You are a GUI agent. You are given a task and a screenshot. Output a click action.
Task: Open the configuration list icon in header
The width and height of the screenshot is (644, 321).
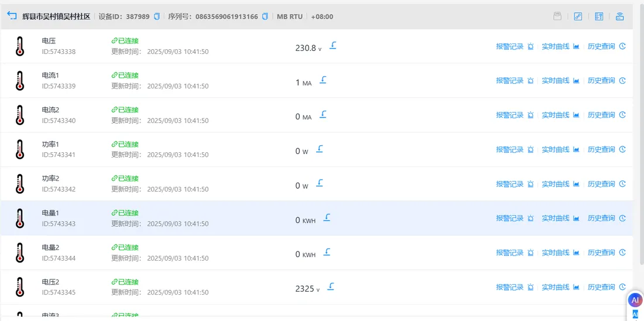tap(599, 16)
